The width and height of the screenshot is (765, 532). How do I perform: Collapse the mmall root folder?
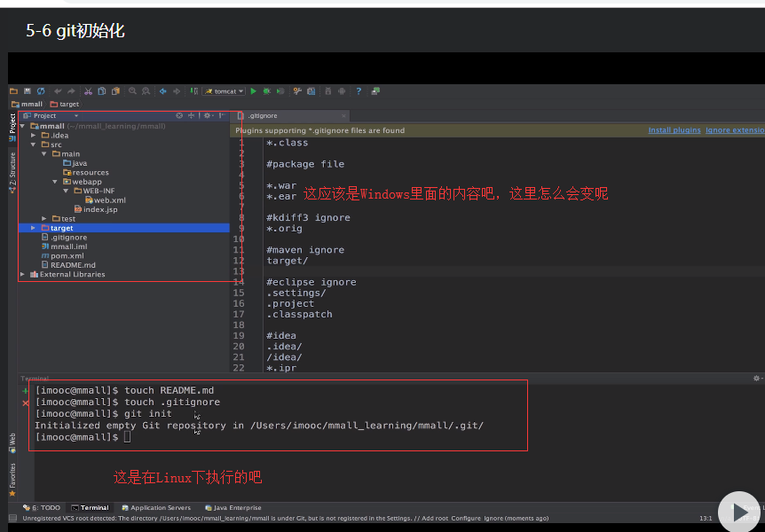pyautogui.click(x=22, y=126)
